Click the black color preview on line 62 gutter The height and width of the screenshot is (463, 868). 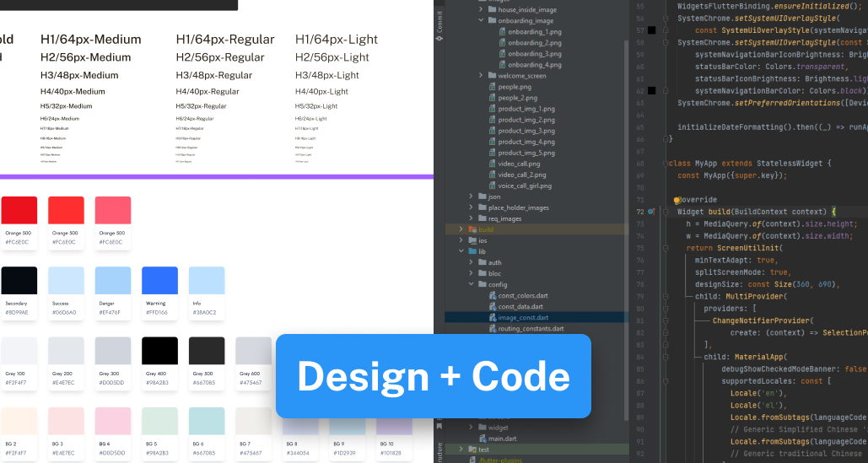click(651, 90)
